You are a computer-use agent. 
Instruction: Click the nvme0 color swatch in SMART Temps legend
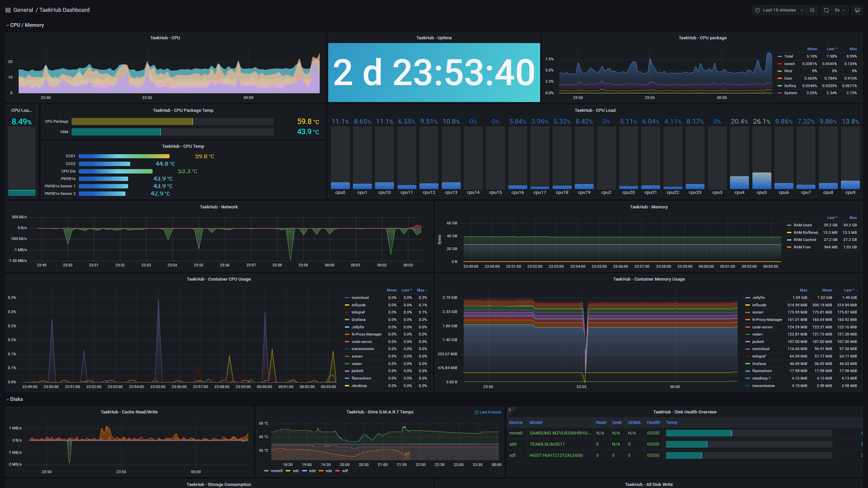point(266,471)
